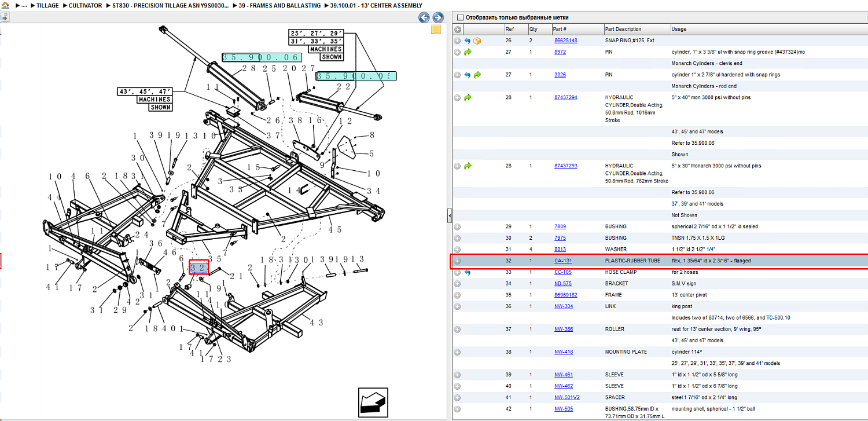Select the 'MOUNTING PLATE' description text
The image size is (868, 421).
point(626,352)
